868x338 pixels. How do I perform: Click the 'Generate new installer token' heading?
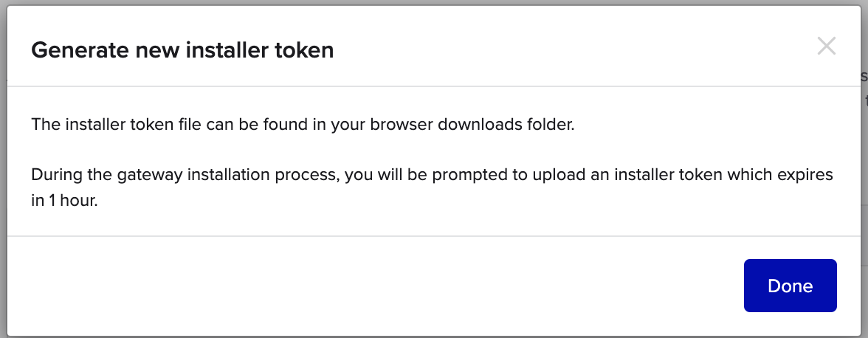182,49
